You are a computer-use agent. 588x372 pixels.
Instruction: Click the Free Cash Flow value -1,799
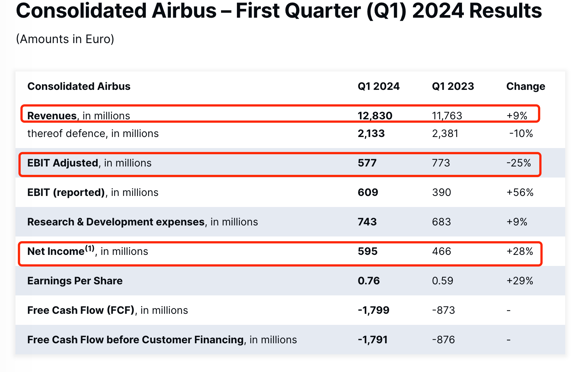pyautogui.click(x=374, y=310)
